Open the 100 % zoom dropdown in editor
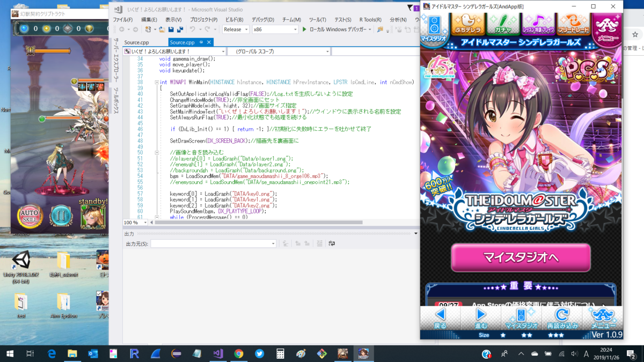This screenshot has height=362, width=644. click(135, 222)
